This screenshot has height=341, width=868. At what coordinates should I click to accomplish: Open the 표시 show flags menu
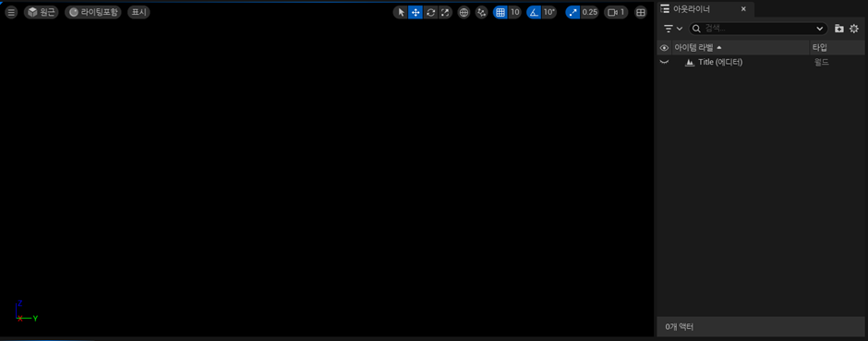[x=139, y=12]
